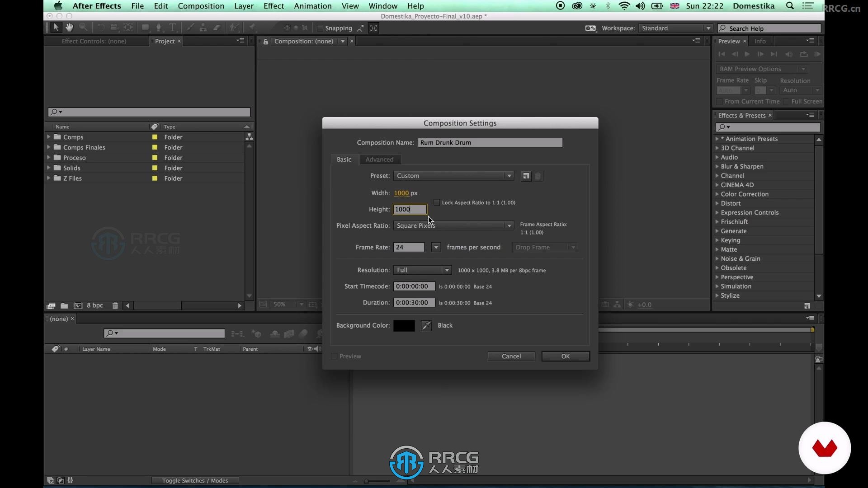Create new folder in Project panel
Screen dimensions: 868x488
coord(64,305)
